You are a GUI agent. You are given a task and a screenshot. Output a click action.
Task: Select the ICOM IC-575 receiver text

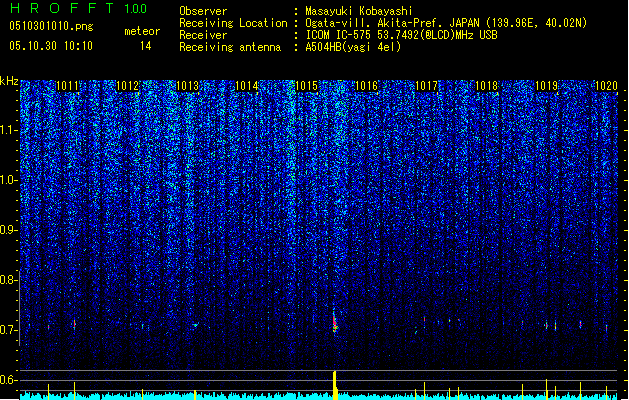(x=402, y=35)
